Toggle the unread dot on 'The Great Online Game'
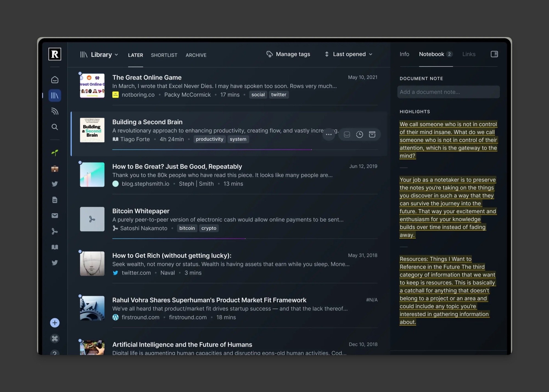Screen dimensions: 549x392 point(80,73)
